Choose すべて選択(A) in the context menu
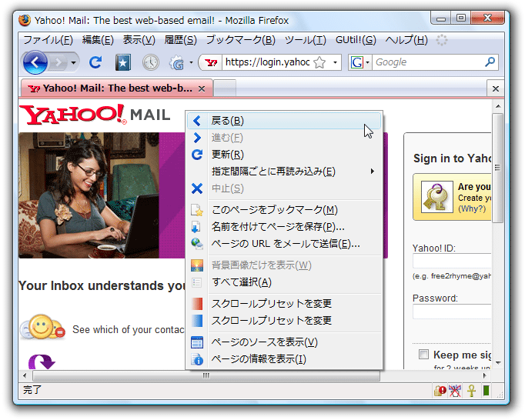This screenshot has width=525, height=420. (x=284, y=282)
